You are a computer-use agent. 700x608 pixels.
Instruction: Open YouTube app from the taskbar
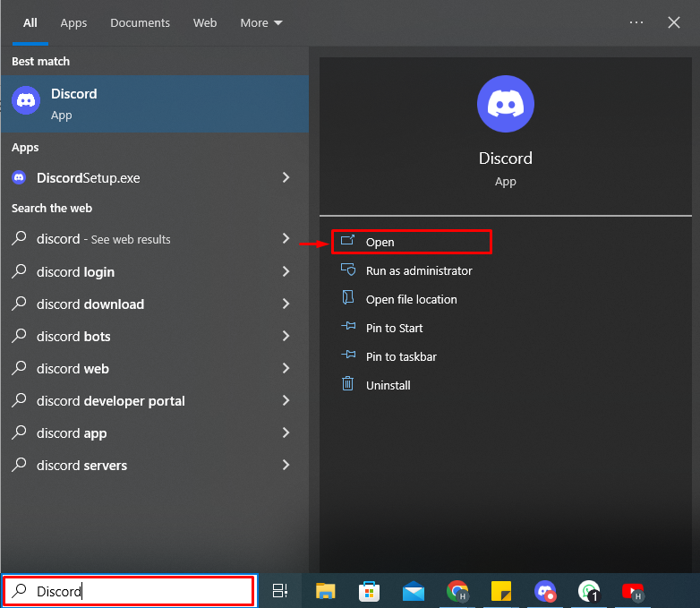[x=633, y=591]
